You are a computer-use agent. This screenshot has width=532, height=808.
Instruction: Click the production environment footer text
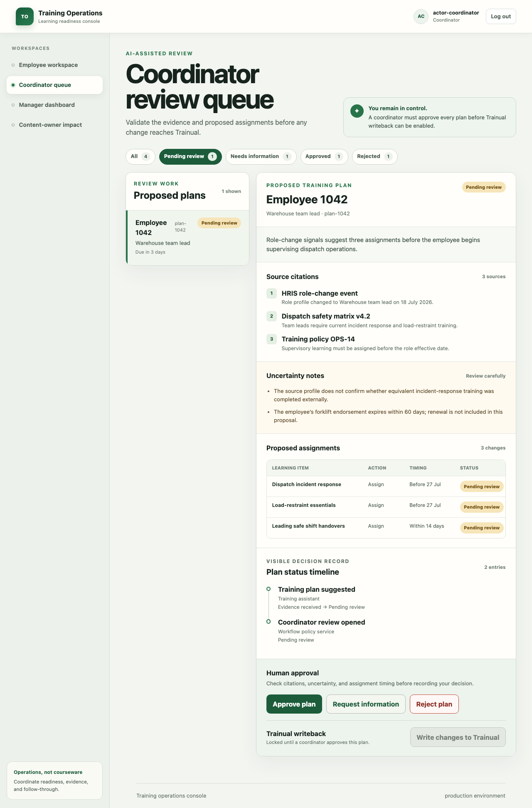(475, 796)
